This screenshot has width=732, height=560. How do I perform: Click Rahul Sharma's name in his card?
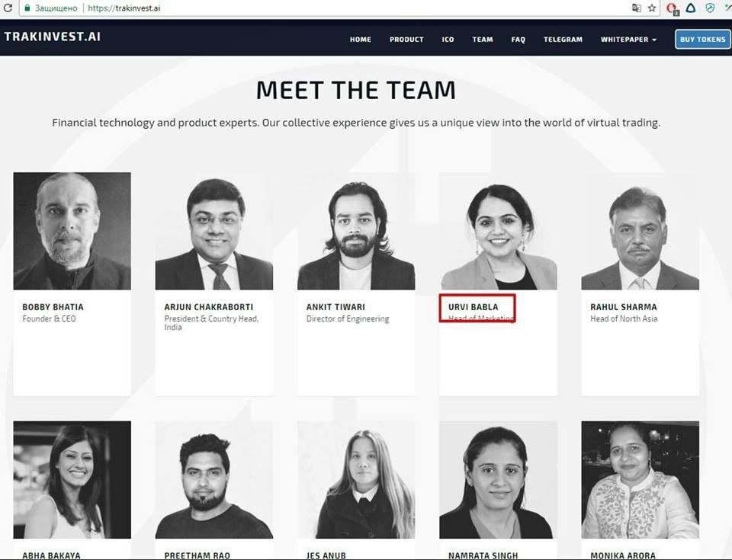[623, 307]
